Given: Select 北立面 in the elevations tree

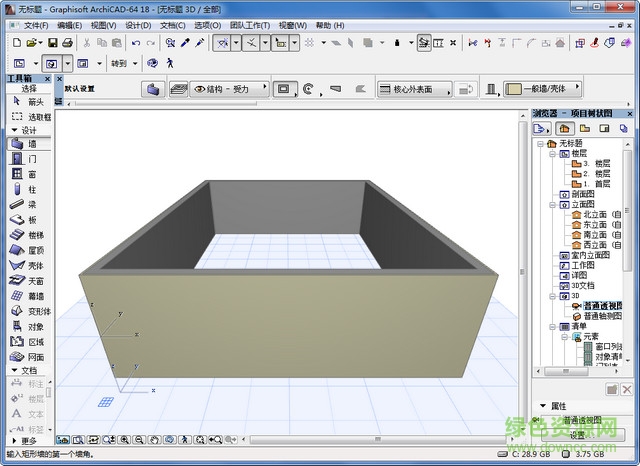Looking at the screenshot, I should pyautogui.click(x=594, y=214).
